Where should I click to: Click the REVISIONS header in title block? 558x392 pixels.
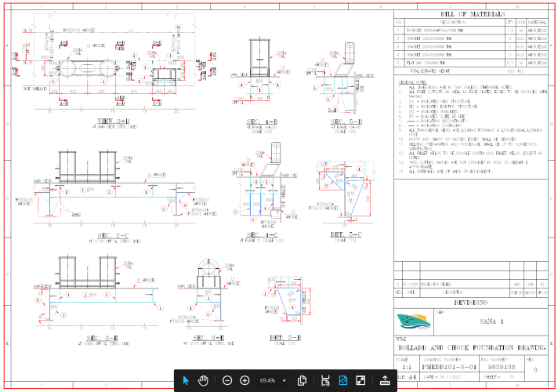click(x=471, y=303)
